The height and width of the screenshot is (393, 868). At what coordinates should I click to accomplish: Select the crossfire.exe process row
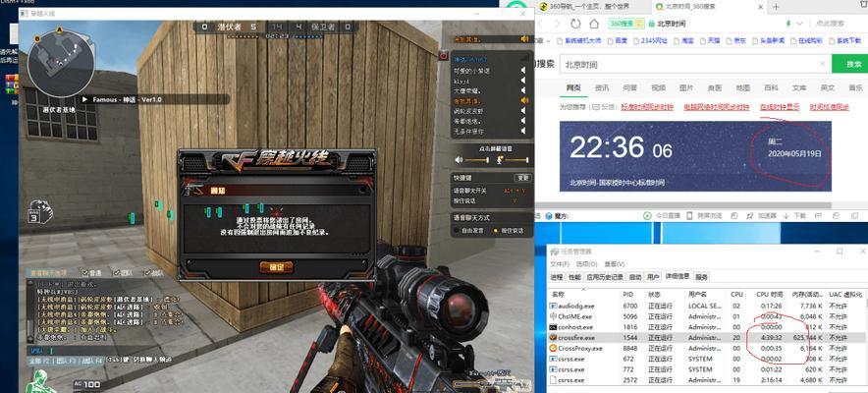pyautogui.click(x=706, y=338)
